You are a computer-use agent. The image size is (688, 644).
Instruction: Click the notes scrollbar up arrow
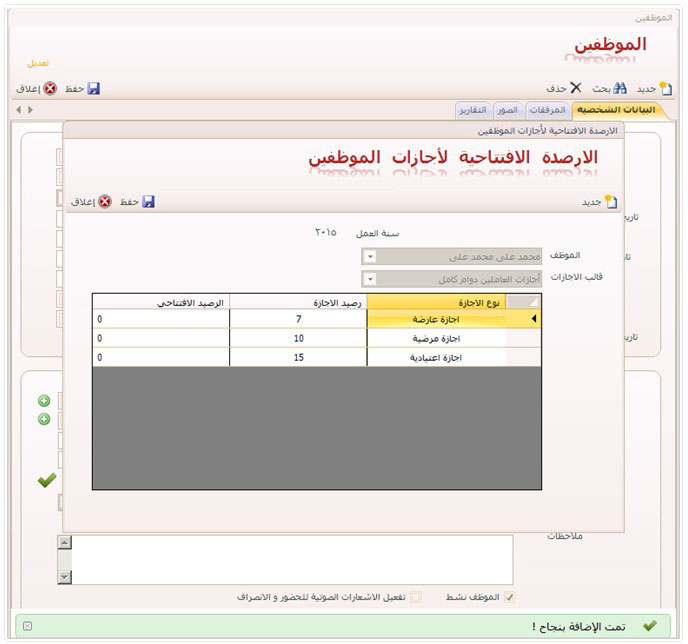tap(64, 542)
